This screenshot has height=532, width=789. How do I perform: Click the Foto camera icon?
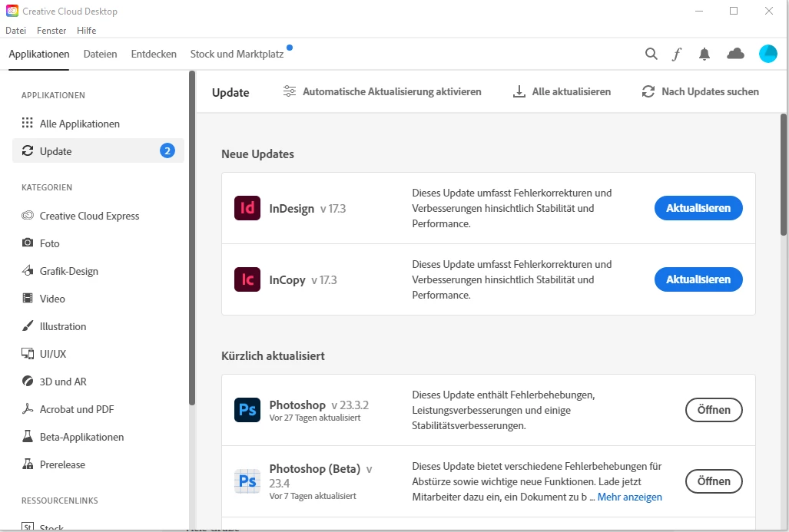pyautogui.click(x=28, y=243)
